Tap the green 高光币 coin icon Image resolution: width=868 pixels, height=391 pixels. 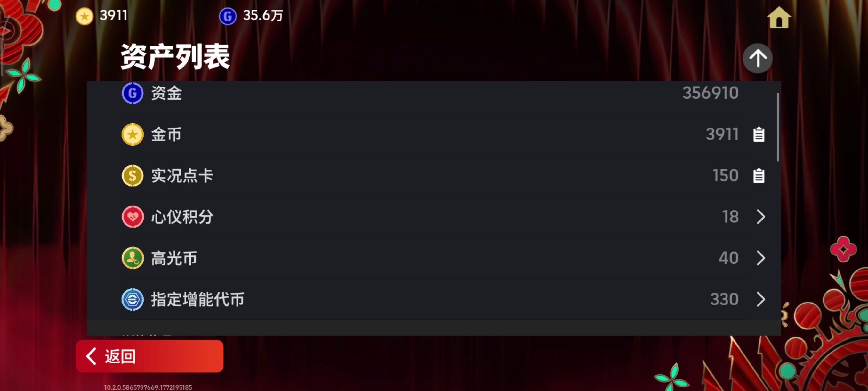133,258
